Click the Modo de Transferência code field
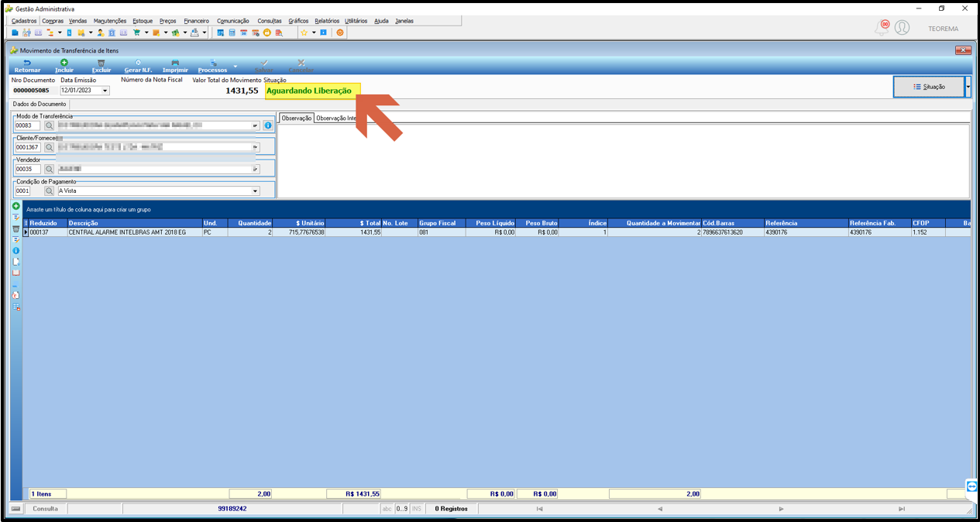 pos(27,125)
